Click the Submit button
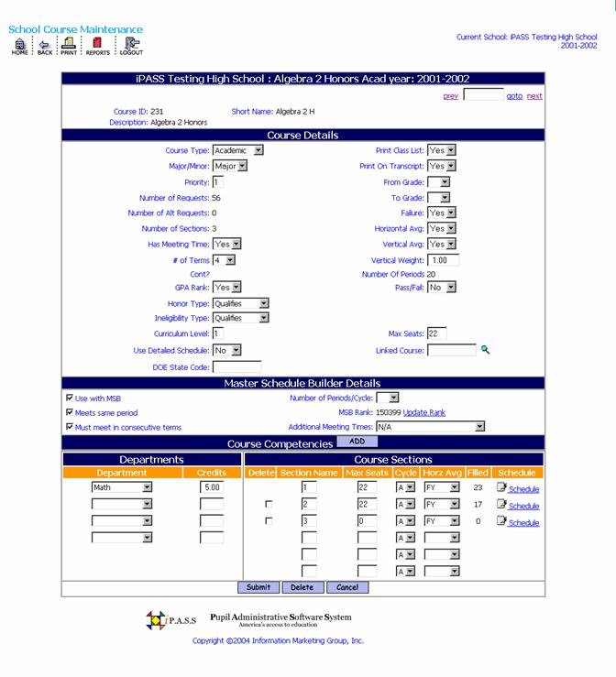 coord(258,587)
